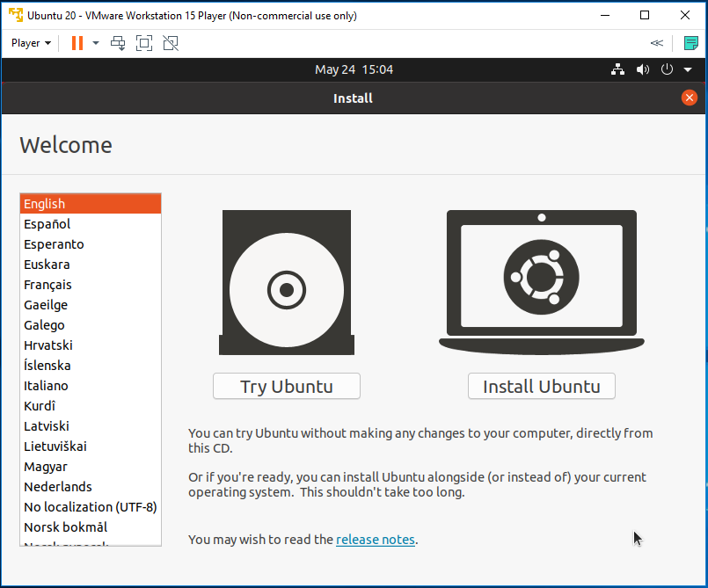Select Español language

click(91, 224)
